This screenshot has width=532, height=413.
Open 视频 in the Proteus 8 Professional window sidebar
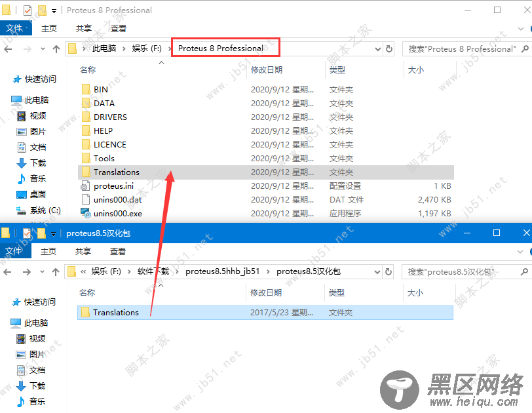pyautogui.click(x=31, y=116)
